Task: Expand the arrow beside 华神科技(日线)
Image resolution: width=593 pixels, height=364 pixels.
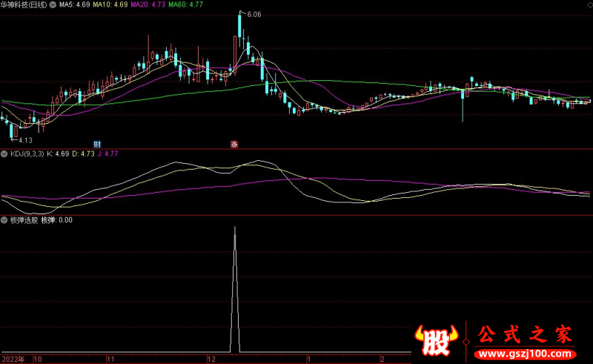Action: tap(53, 4)
